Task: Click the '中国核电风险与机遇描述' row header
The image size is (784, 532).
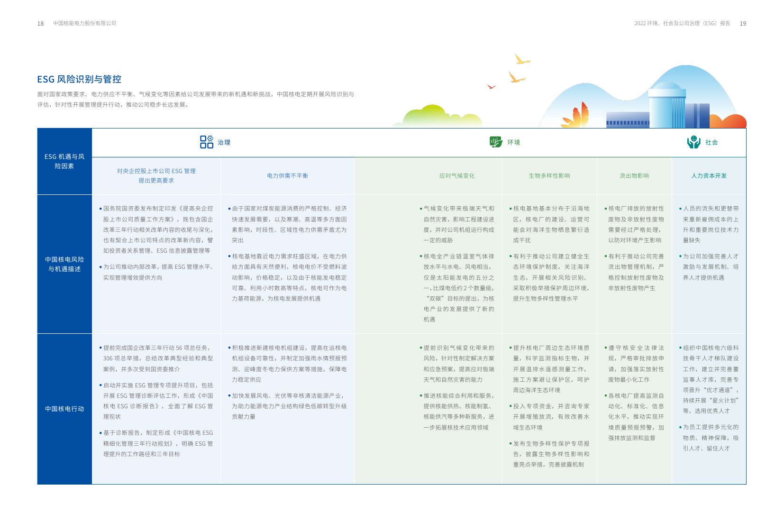Action: click(64, 264)
